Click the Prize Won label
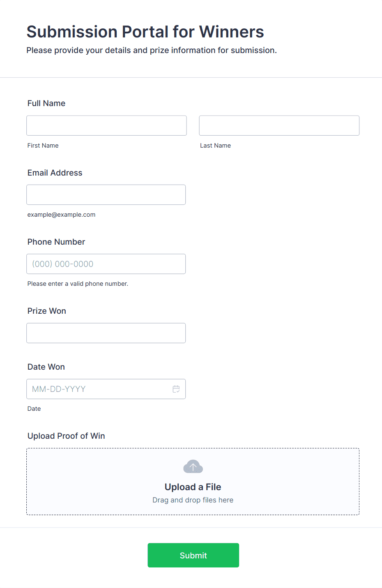382x588 pixels. click(47, 311)
